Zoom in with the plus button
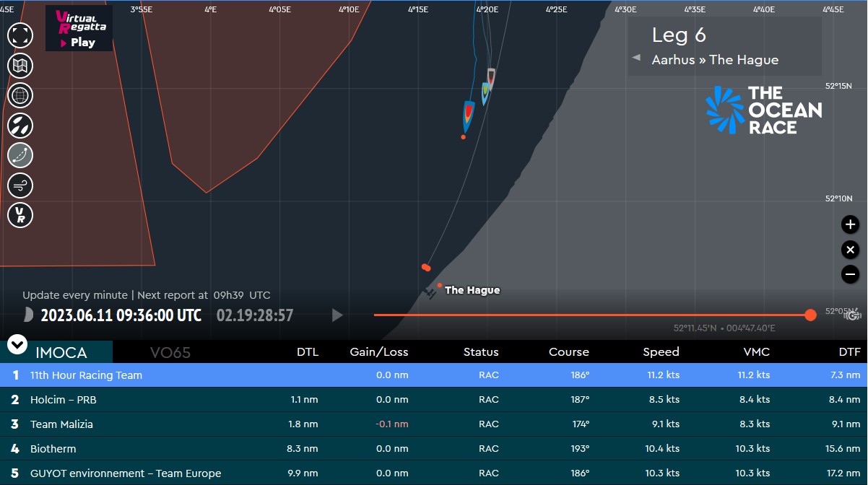Image resolution: width=868 pixels, height=485 pixels. click(x=850, y=224)
